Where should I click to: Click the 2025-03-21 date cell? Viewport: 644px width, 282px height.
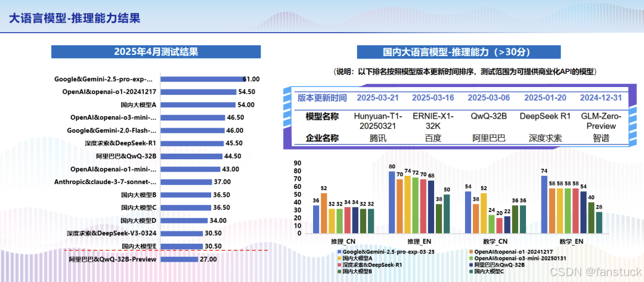click(x=378, y=98)
